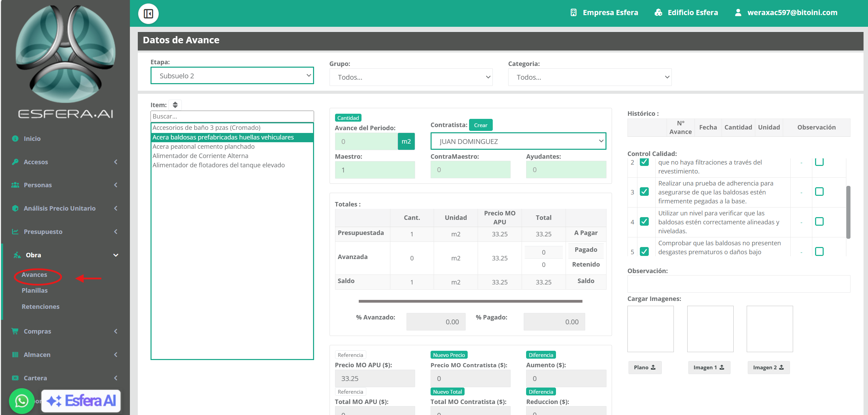
Task: Open the user account icon
Action: point(738,12)
